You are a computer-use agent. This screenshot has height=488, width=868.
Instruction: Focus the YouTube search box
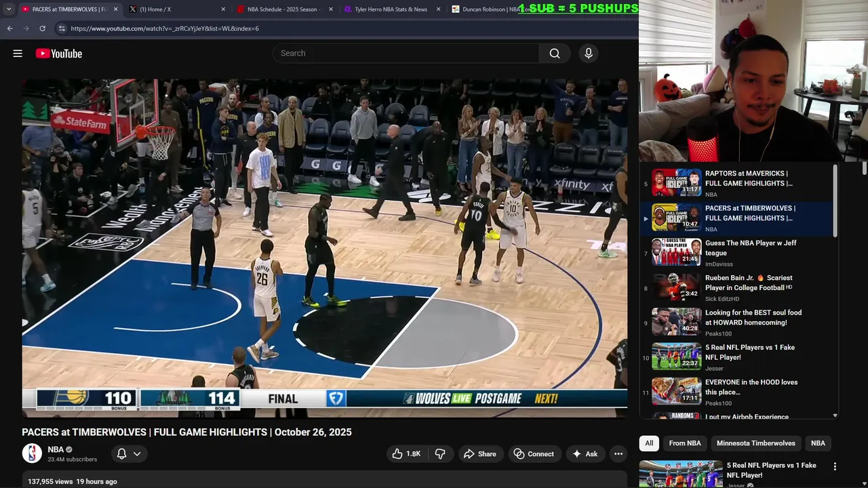point(406,54)
